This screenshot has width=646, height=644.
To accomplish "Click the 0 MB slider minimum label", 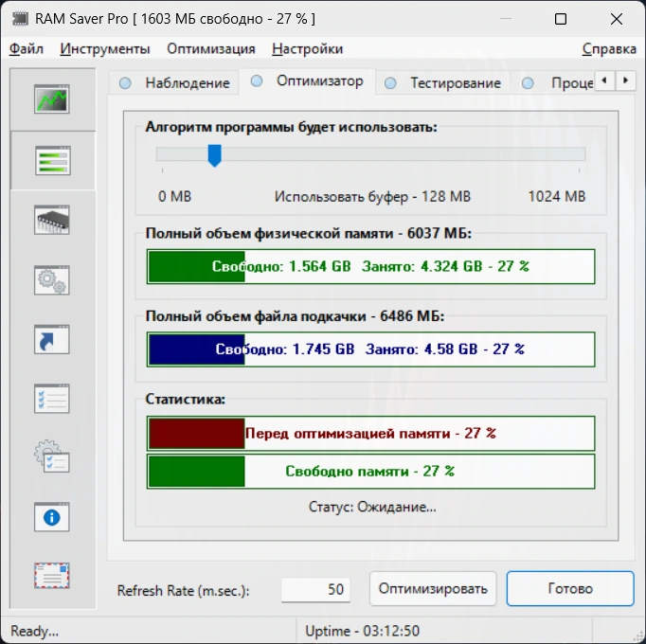I will pyautogui.click(x=174, y=196).
